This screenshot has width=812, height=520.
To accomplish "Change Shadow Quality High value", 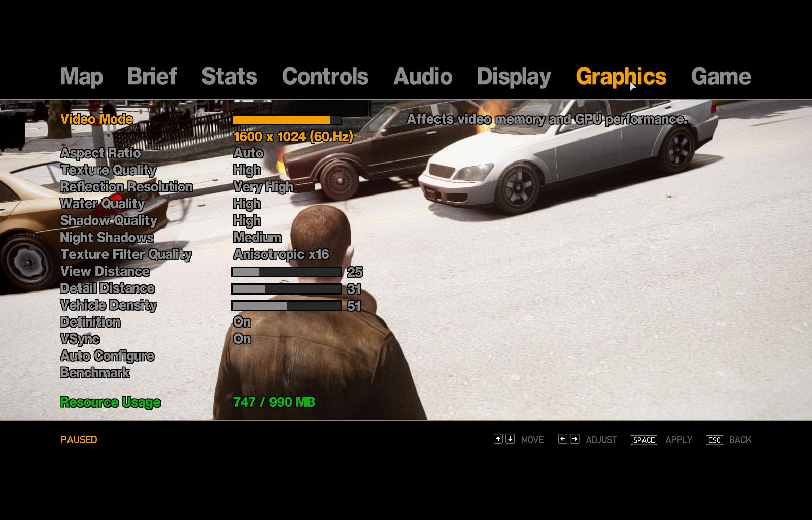I will pos(247,221).
